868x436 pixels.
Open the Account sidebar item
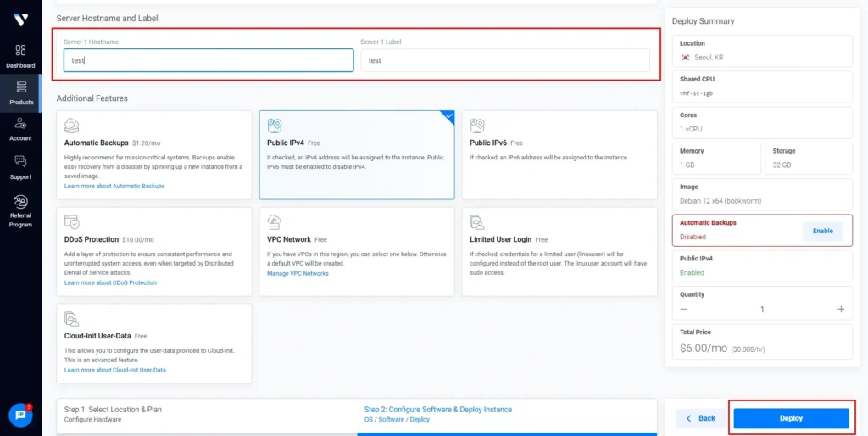click(20, 129)
